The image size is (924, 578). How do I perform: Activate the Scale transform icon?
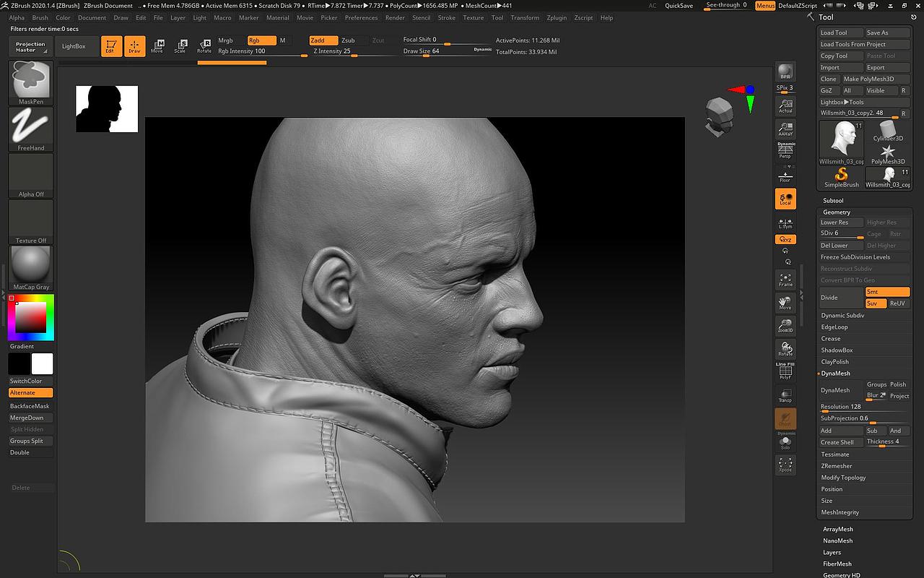[180, 46]
